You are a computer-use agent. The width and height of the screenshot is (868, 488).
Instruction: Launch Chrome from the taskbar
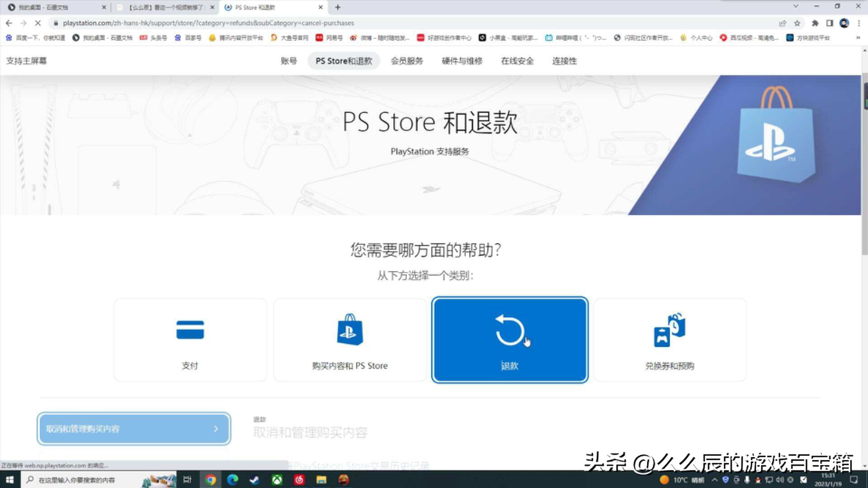(210, 479)
